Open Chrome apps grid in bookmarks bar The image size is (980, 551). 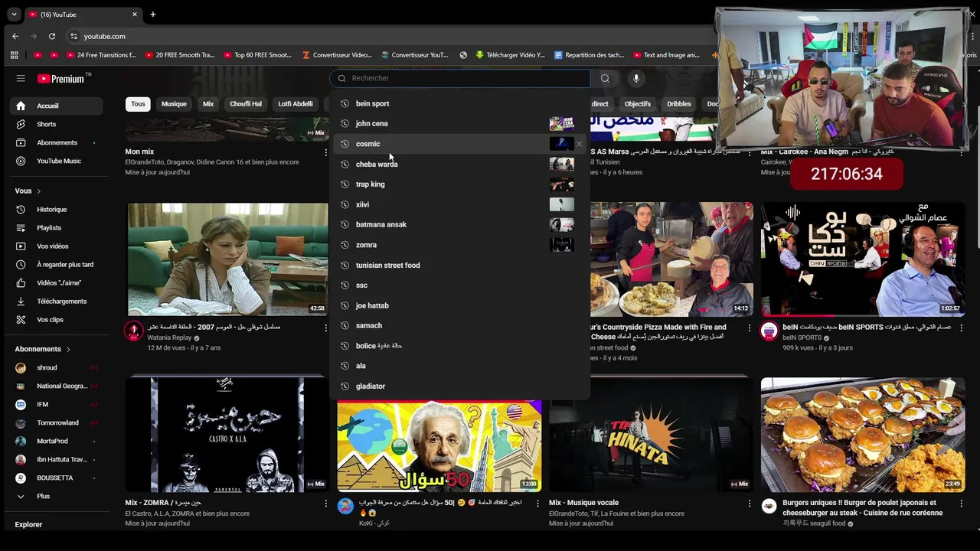pyautogui.click(x=14, y=55)
